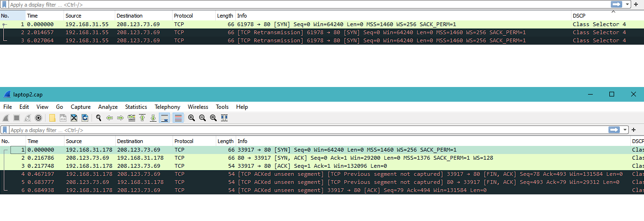Screen dimensions: 644x221
Task: Focus display filter field in laptop2.cap window
Action: pyautogui.click(x=308, y=130)
